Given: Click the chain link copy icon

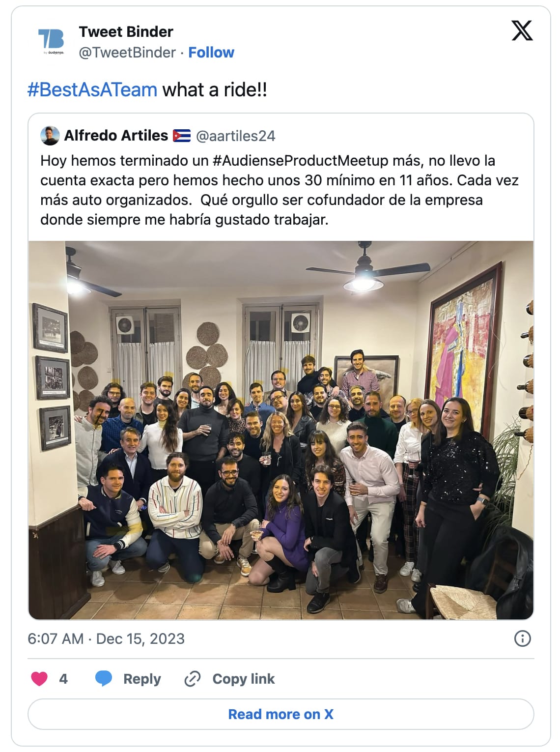Looking at the screenshot, I should point(192,679).
